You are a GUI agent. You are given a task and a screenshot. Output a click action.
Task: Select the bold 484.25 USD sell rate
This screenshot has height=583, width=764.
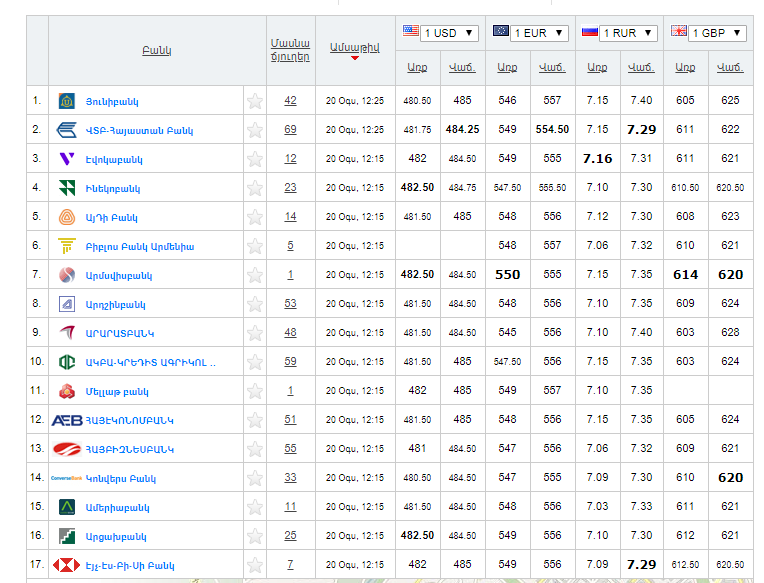coord(462,130)
